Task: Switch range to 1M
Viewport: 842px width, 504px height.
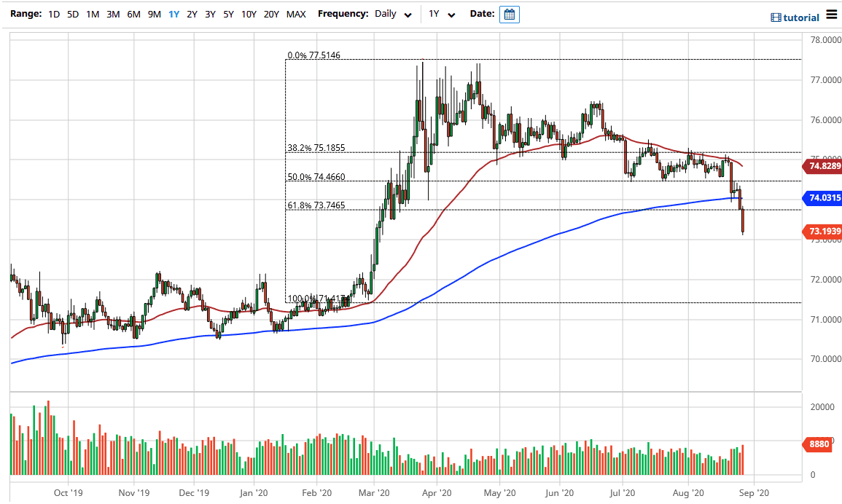Action: 93,15
